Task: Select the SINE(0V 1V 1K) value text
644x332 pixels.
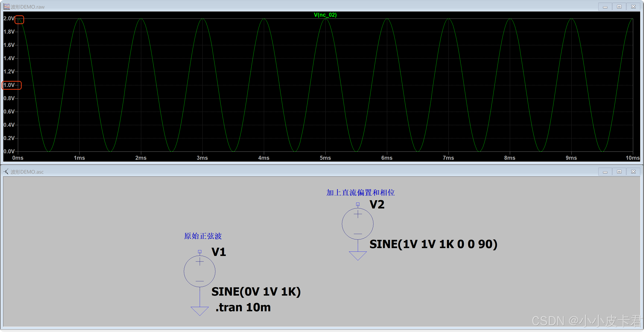Action: pyautogui.click(x=256, y=292)
